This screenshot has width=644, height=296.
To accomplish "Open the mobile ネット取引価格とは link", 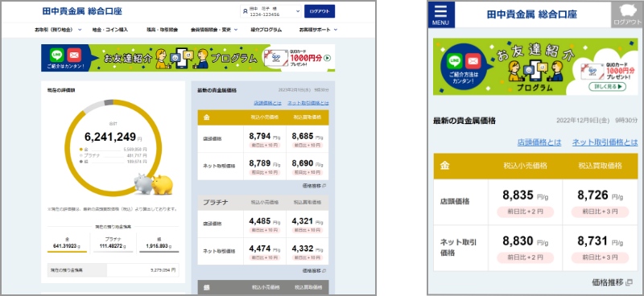I will click(x=605, y=142).
